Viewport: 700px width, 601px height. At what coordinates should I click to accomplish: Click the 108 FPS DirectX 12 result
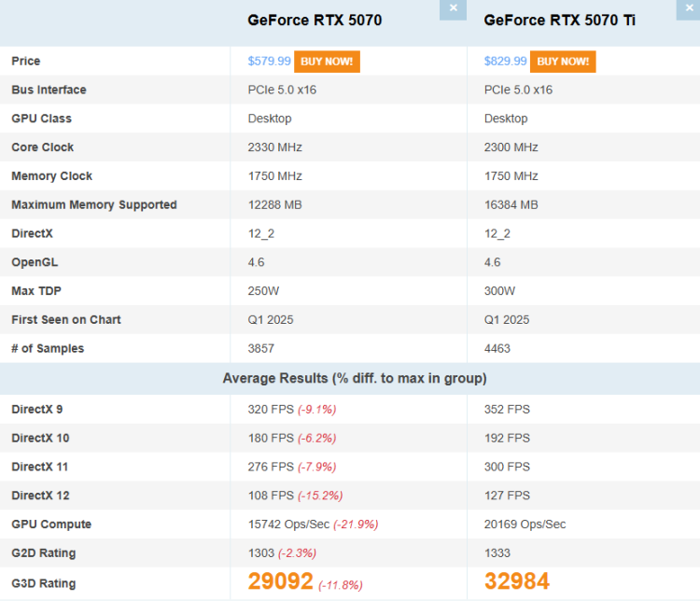tap(271, 496)
